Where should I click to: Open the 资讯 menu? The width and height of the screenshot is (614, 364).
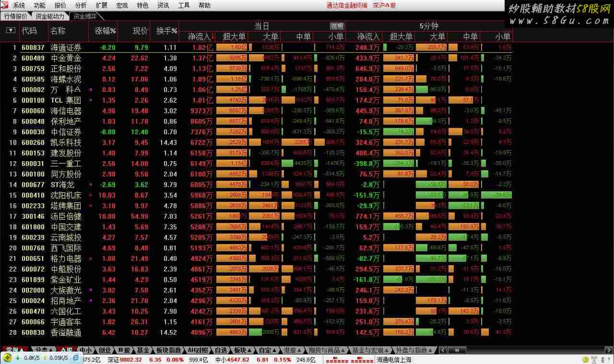tap(163, 5)
